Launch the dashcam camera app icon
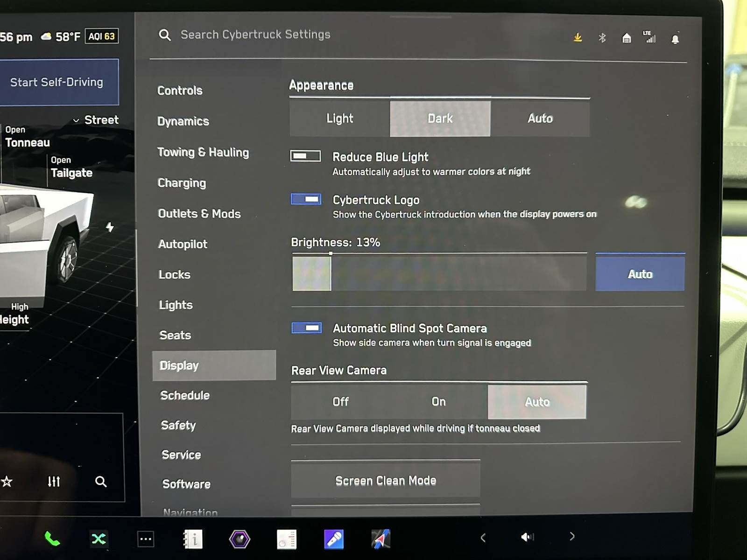The width and height of the screenshot is (747, 560). pyautogui.click(x=240, y=539)
